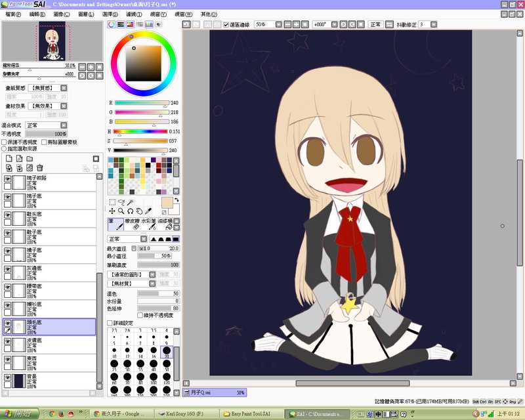Select the eyedropper color picker tool
The image size is (525, 420).
tap(148, 211)
